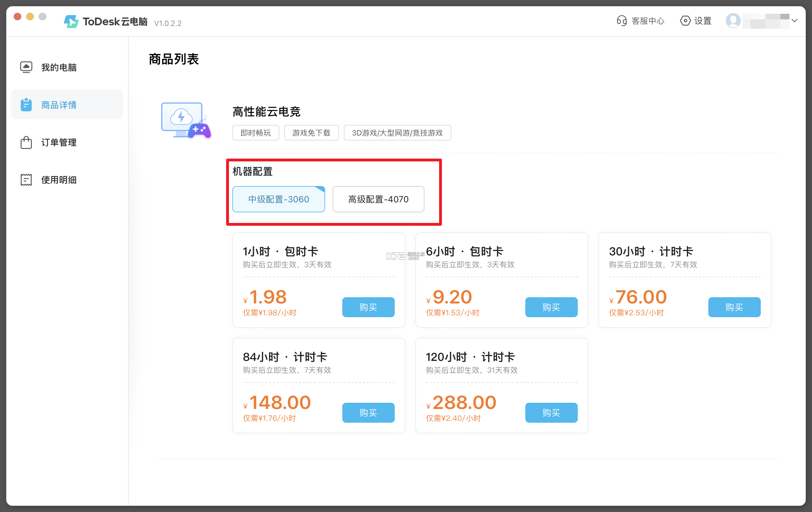812x512 pixels.
Task: Click the user avatar icon
Action: point(733,21)
